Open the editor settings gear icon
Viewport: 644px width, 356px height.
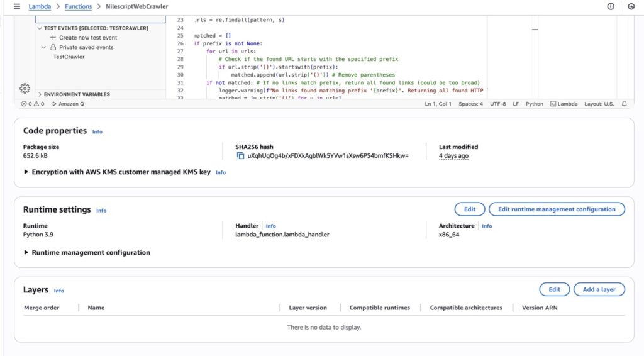click(x=25, y=88)
